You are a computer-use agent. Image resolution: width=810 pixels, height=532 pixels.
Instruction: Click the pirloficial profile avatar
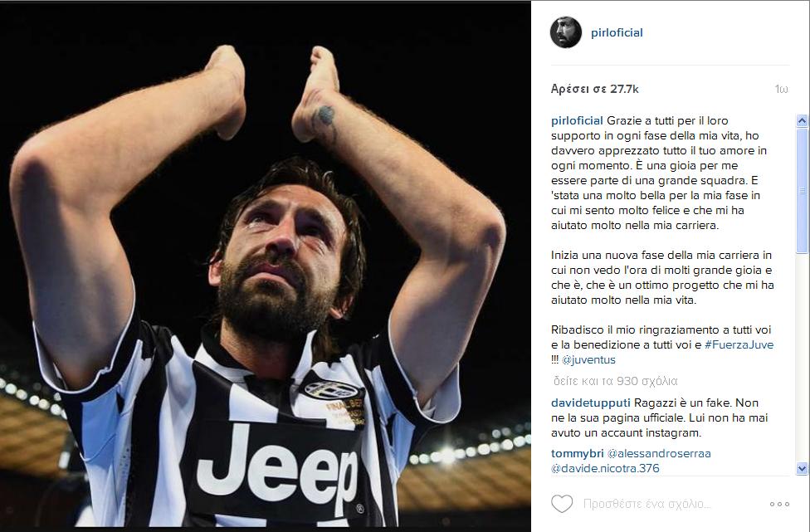(566, 32)
